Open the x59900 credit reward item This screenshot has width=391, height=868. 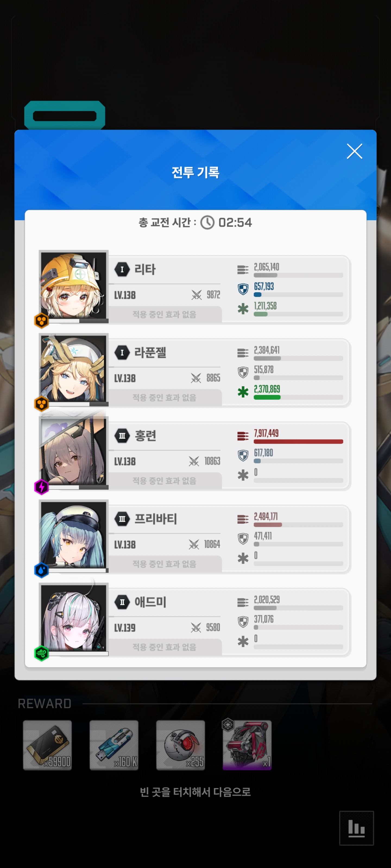pos(47,745)
